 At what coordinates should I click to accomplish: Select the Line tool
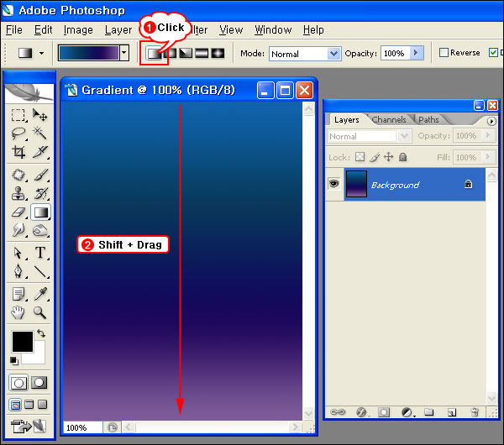[x=40, y=271]
